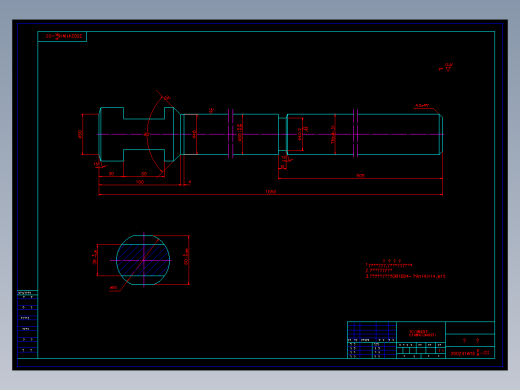The height and width of the screenshot is (390, 520).
Task: Select the overall length dimension 1080
Action: [x=271, y=192]
